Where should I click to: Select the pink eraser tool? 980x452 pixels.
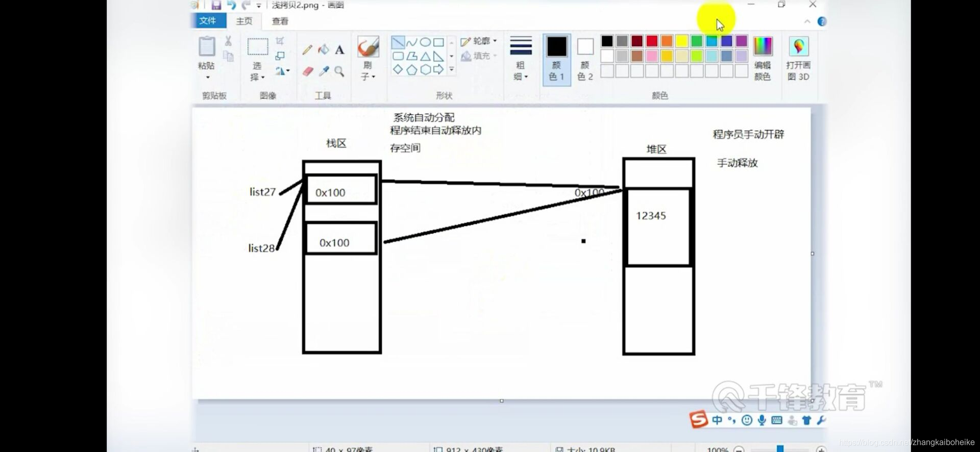[307, 71]
